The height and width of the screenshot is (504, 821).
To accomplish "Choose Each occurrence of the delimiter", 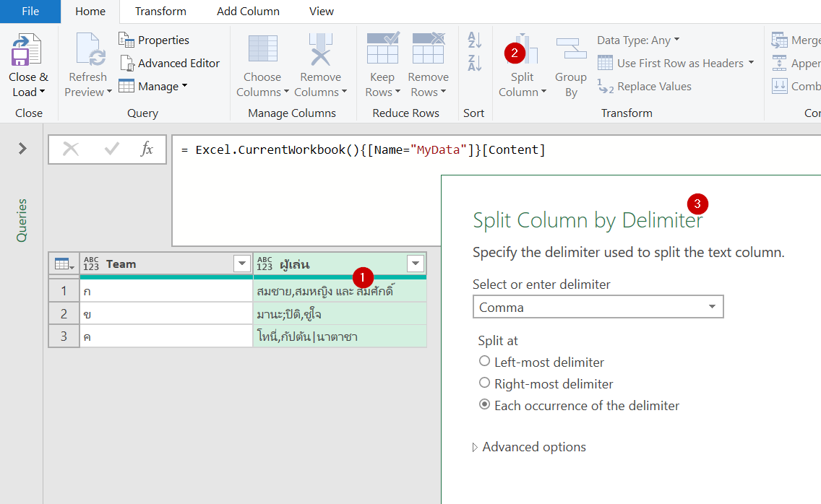I will [484, 405].
